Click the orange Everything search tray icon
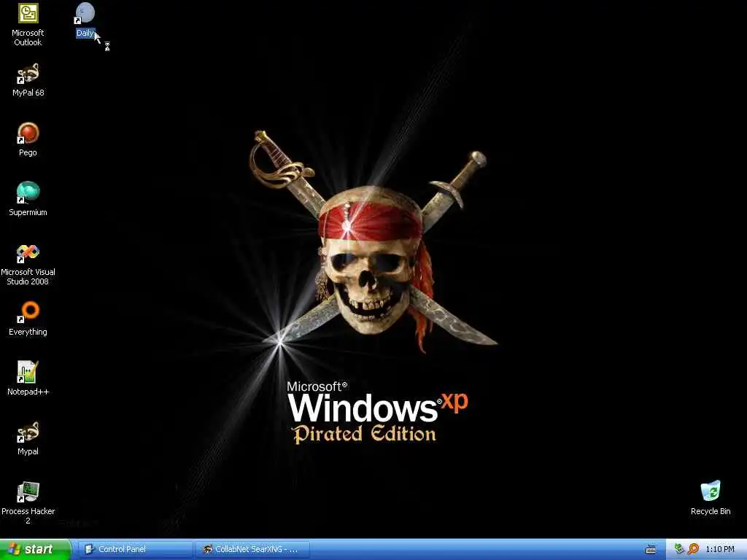Screen dimensions: 747x560 [693, 549]
